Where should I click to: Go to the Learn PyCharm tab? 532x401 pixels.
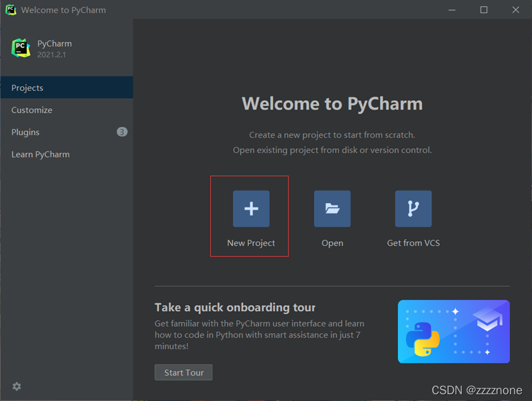coord(67,154)
